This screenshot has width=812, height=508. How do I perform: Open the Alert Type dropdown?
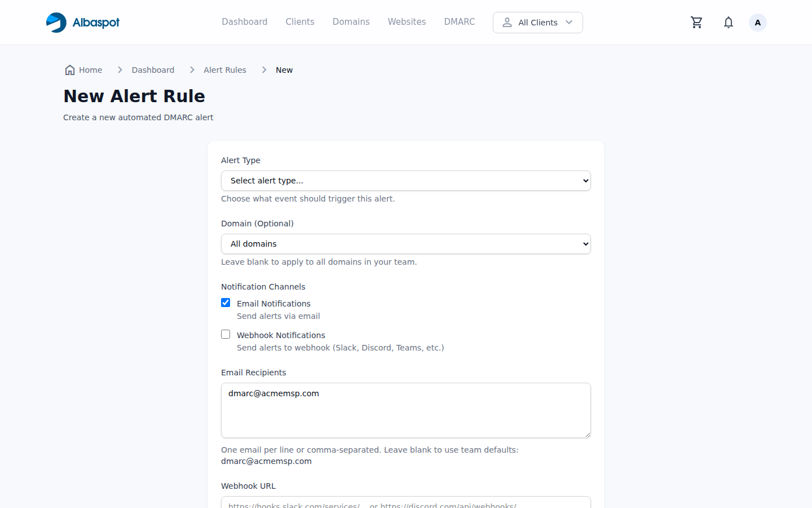406,181
